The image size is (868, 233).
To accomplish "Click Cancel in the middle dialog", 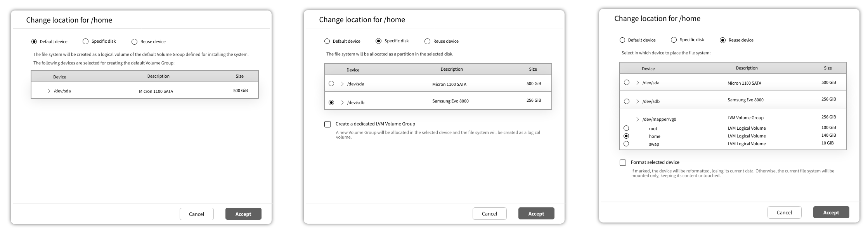I will [489, 214].
